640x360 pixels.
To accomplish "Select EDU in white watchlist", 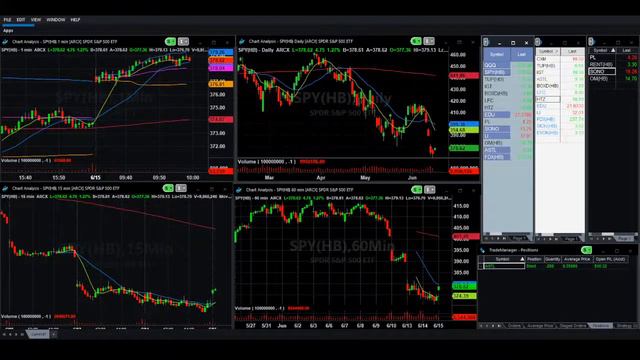I will (548, 106).
